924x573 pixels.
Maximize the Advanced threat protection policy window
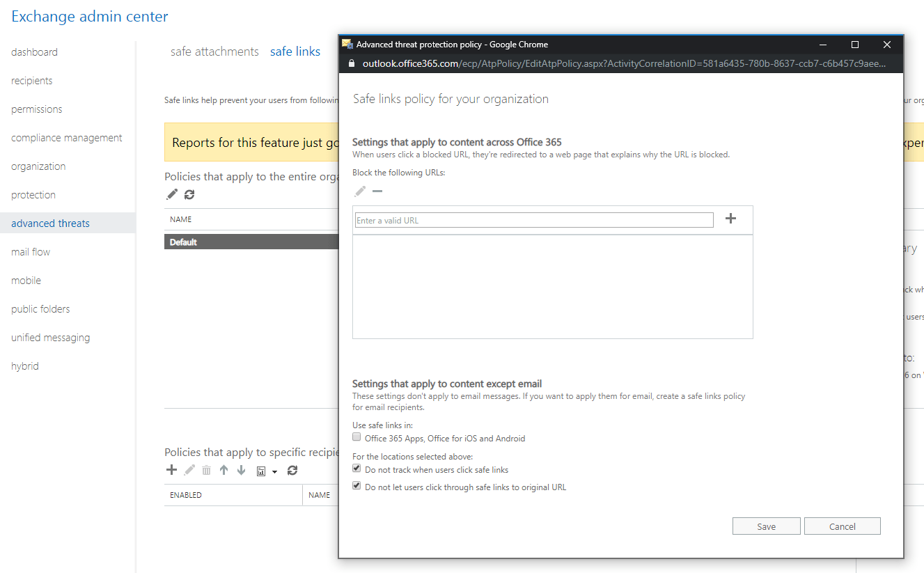(x=855, y=45)
